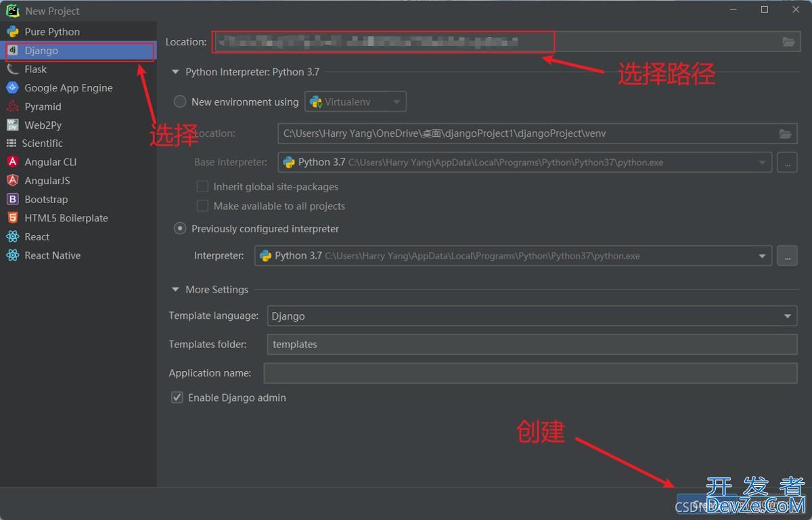
Task: Select the Bootstrap project icon
Action: pos(12,199)
